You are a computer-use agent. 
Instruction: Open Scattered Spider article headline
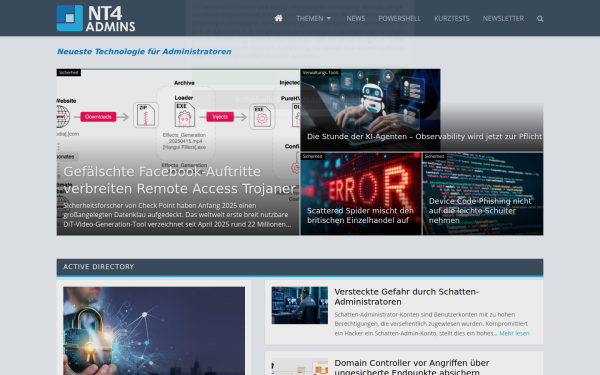[x=360, y=215]
